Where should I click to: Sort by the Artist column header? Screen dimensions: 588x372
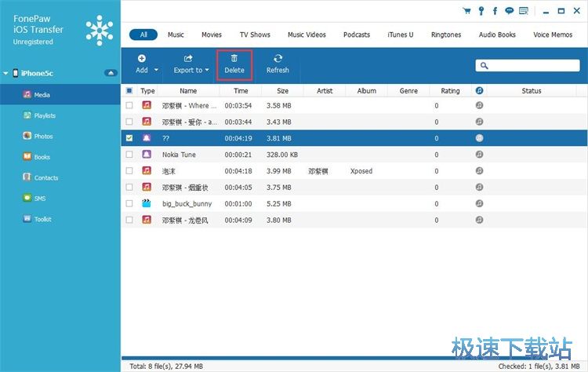click(x=325, y=90)
